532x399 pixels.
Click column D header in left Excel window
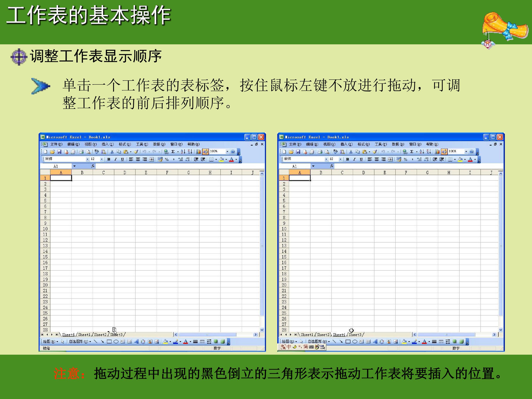(x=125, y=173)
